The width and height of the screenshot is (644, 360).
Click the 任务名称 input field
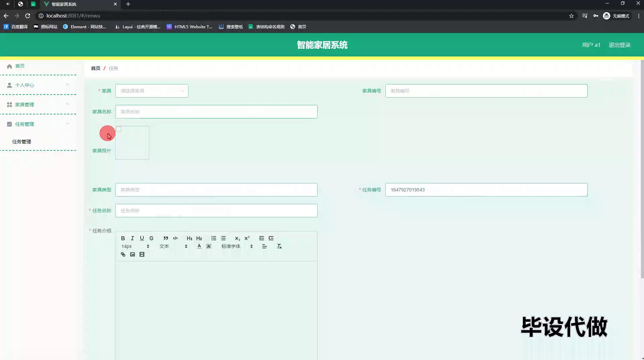coord(216,211)
